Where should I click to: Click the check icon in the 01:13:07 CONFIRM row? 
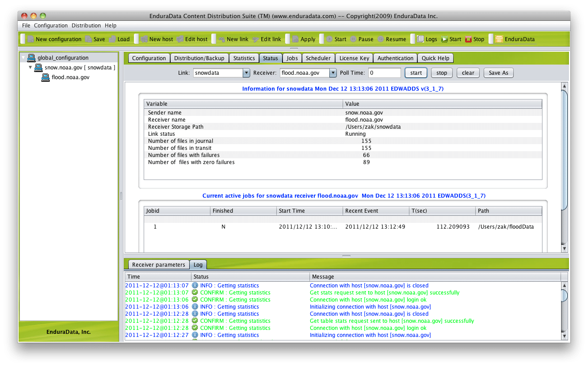[195, 293]
